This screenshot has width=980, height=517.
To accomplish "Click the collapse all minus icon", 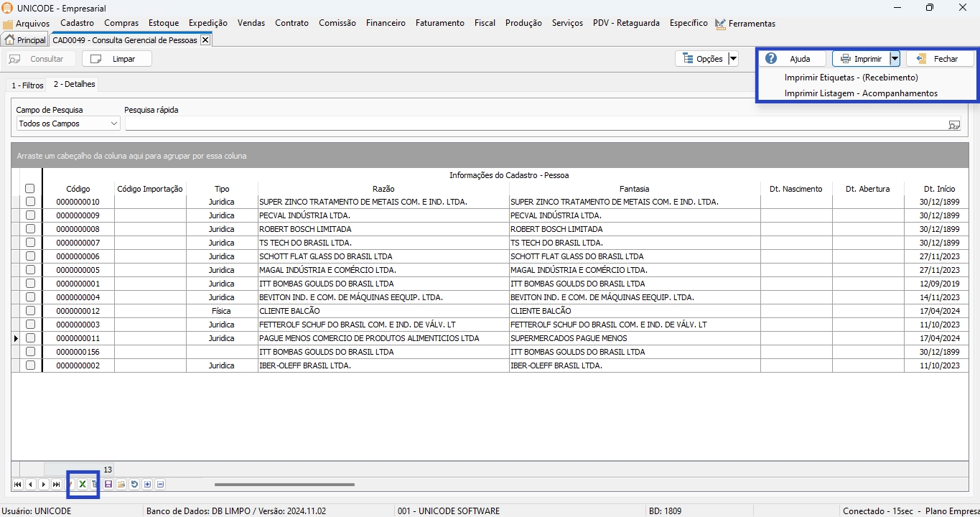I will tap(160, 485).
